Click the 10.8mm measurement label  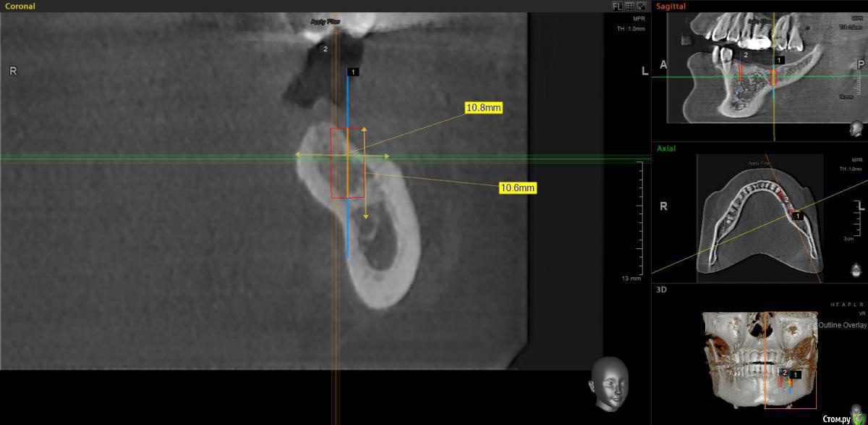[x=483, y=107]
